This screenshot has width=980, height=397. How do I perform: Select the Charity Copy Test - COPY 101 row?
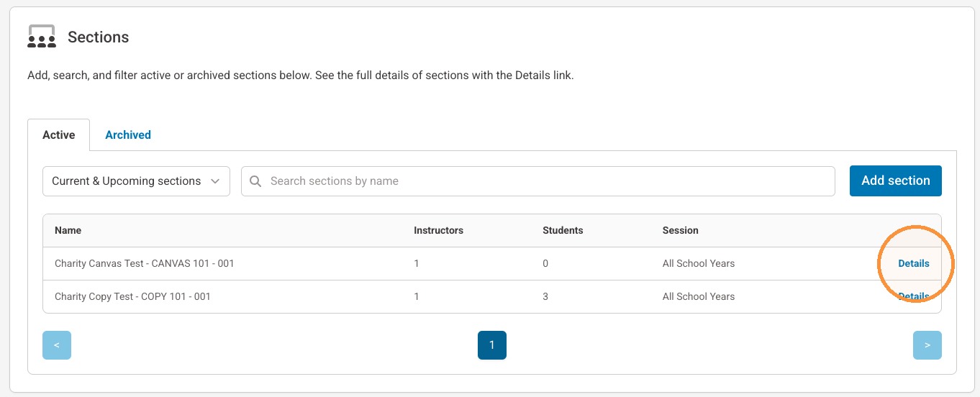[x=492, y=296]
